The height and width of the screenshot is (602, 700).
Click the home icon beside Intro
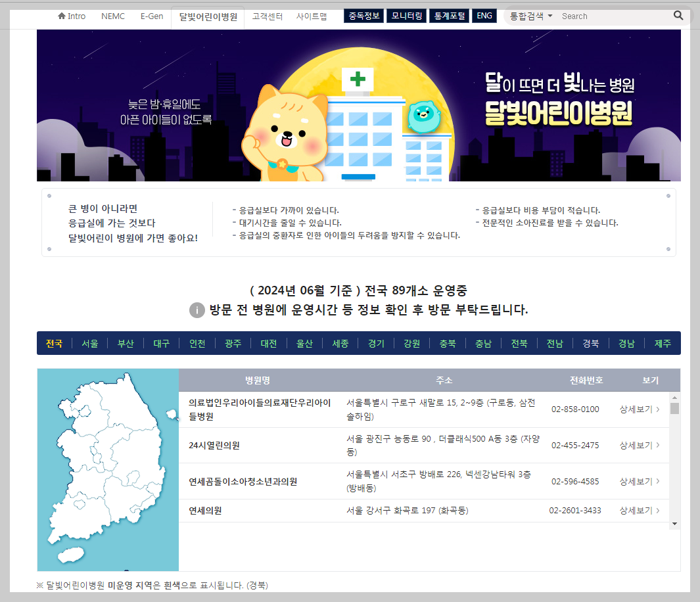click(62, 16)
